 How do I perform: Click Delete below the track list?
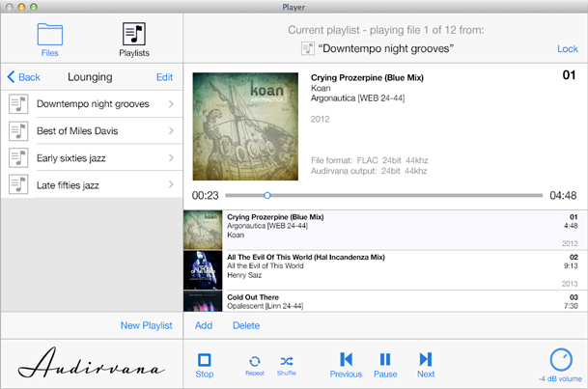tap(246, 325)
